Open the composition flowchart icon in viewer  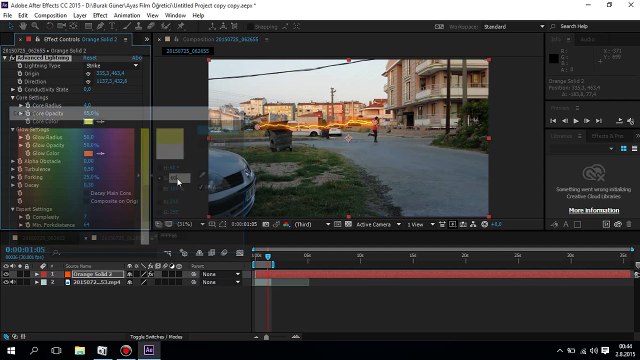(473, 224)
